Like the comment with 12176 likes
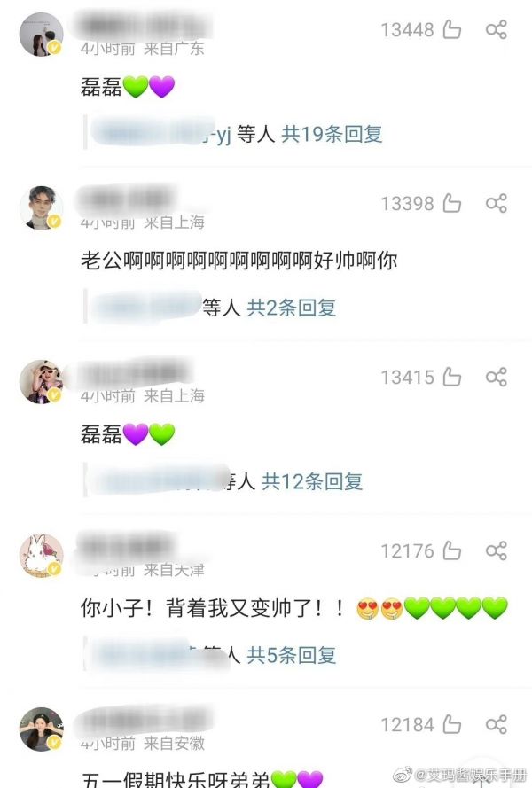Screen dimensions: 532x788 451,550
